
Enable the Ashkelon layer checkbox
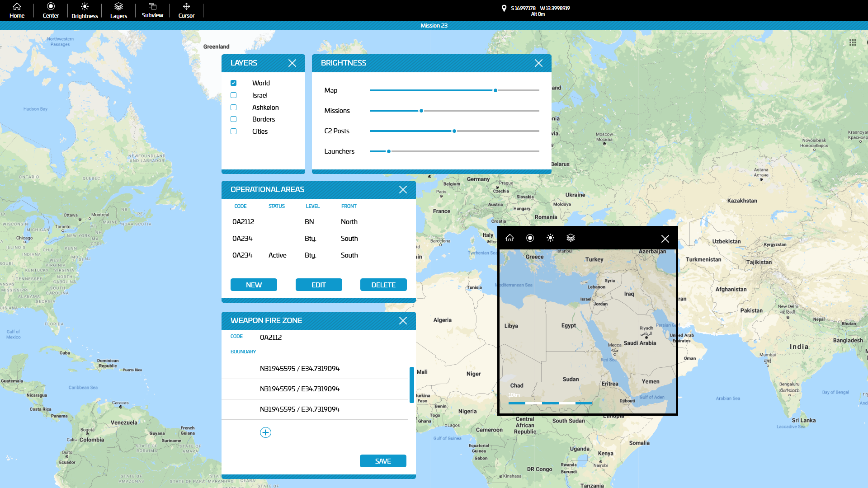(233, 108)
